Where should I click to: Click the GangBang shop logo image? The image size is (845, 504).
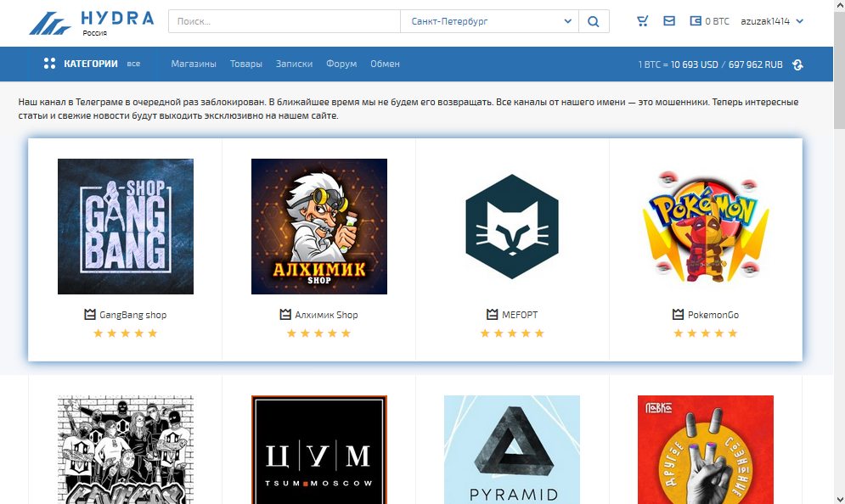pos(126,227)
